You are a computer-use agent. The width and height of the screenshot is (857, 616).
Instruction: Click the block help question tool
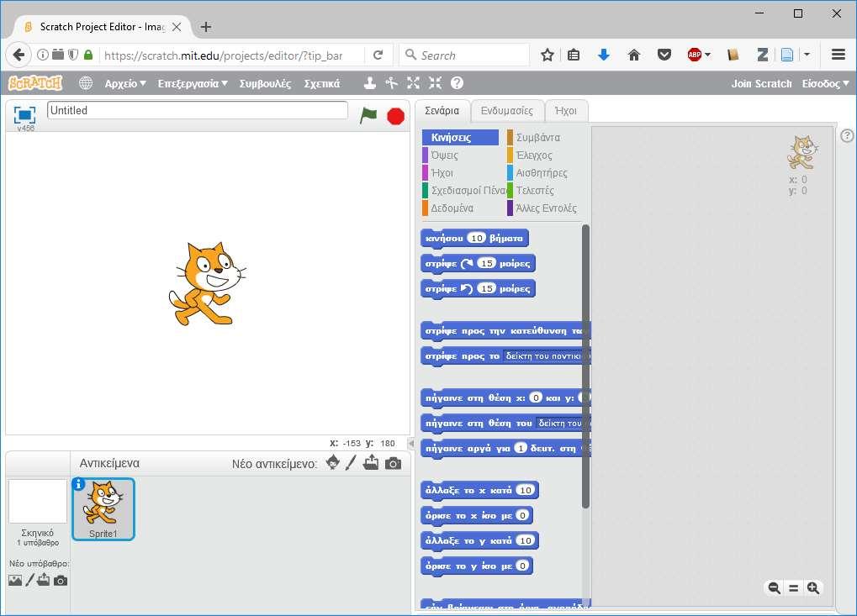coord(457,83)
